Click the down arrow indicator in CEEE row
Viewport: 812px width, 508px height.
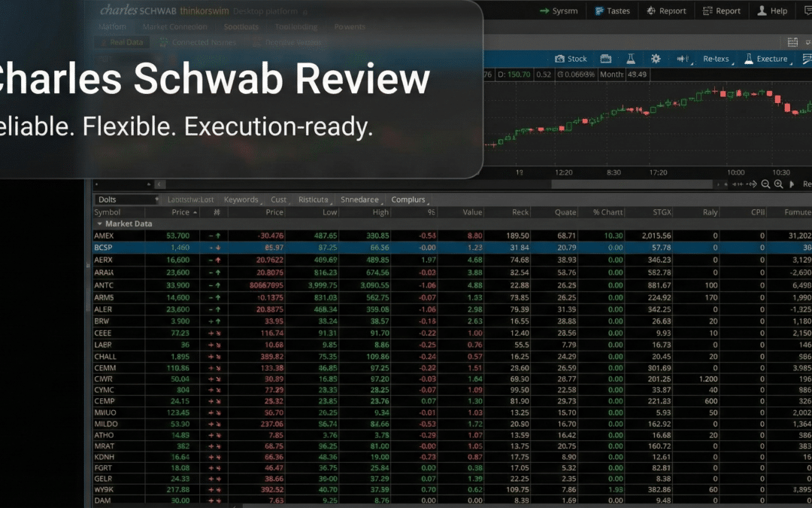coord(218,333)
